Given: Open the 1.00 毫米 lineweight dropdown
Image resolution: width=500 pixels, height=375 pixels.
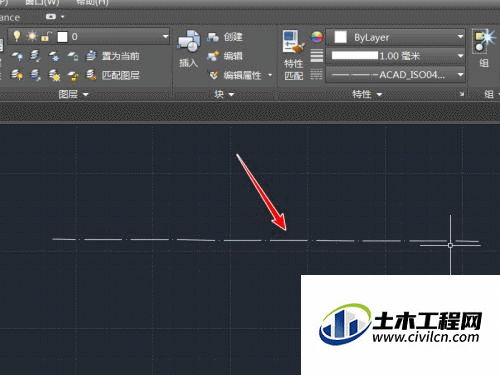Looking at the screenshot, I should coord(460,56).
